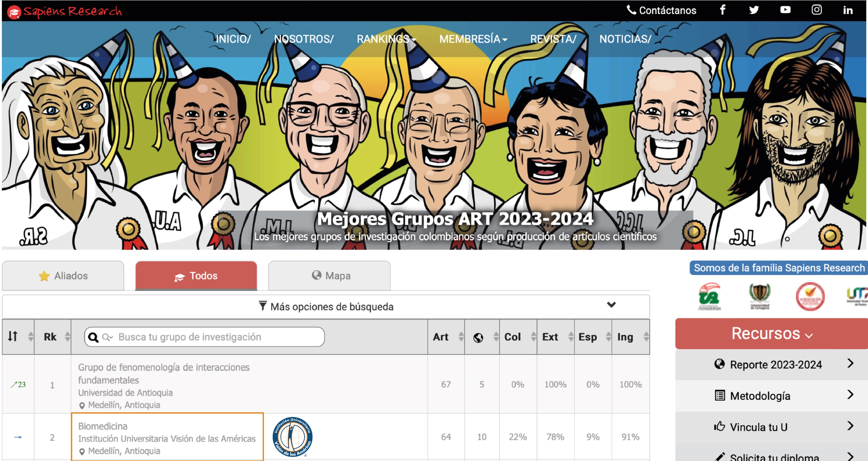This screenshot has width=868, height=461.
Task: Click the thumbs-up icon beside Vincula tu U
Action: pyautogui.click(x=719, y=426)
